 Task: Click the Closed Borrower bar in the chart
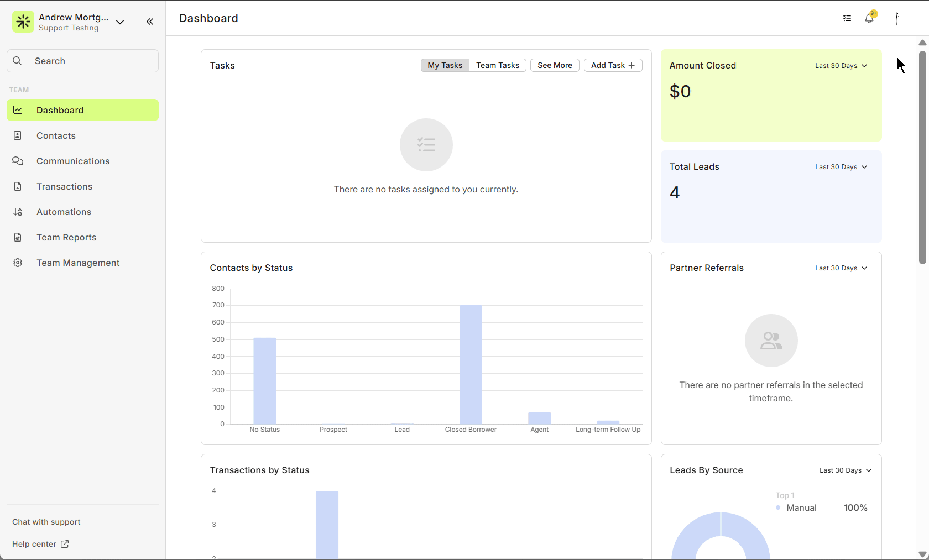(471, 365)
